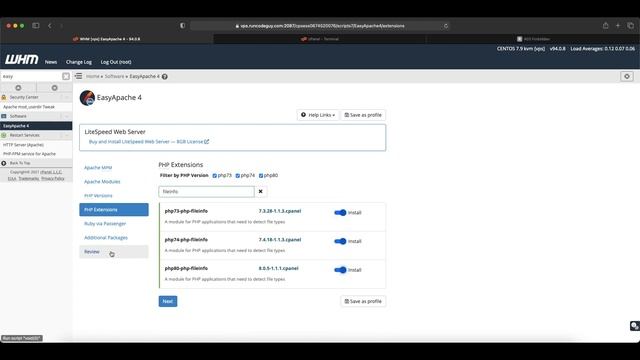Viewport: 640px width, 360px height.
Task: Toggle install switch for php80-php-fileinfo
Action: pyautogui.click(x=340, y=270)
